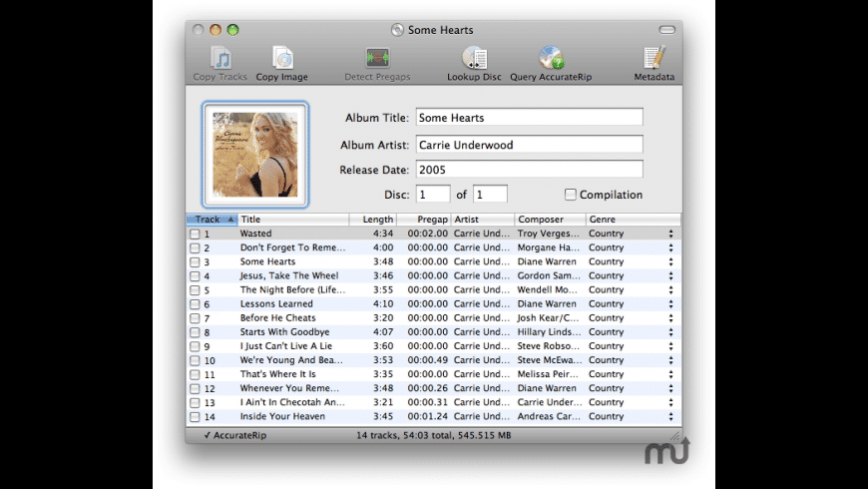
Task: Sort by the Title column header
Action: tap(293, 220)
